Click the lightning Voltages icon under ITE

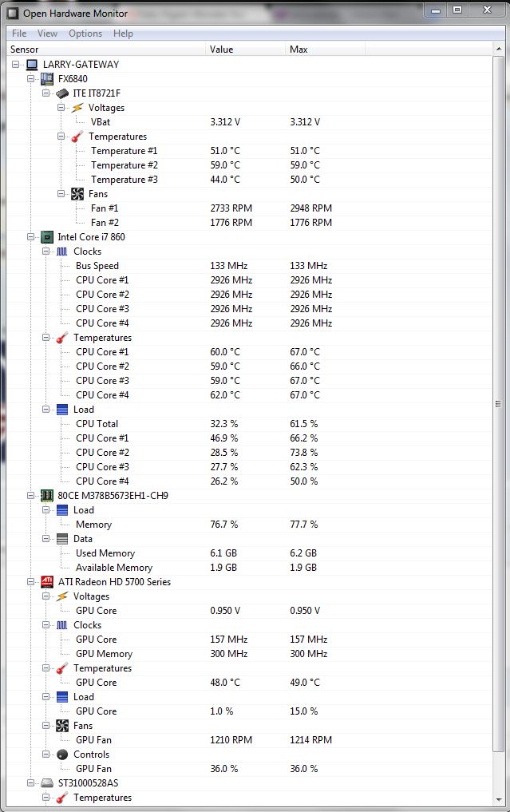tap(77, 108)
